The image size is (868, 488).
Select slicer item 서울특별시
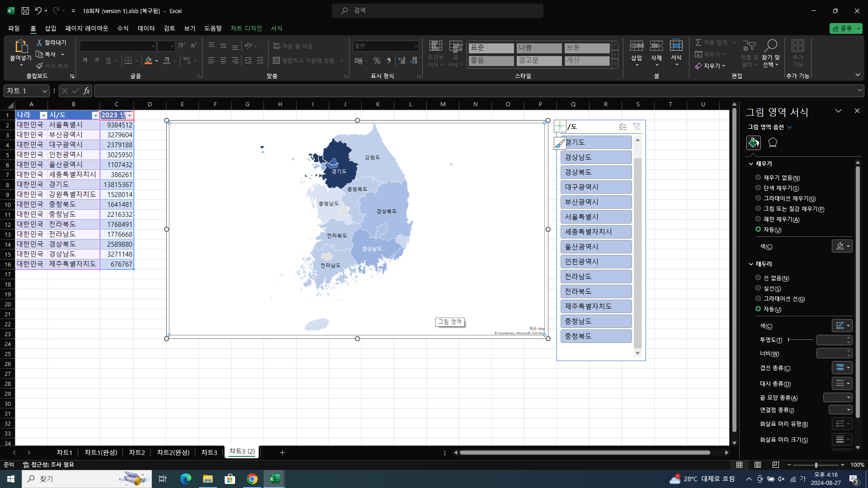(596, 217)
